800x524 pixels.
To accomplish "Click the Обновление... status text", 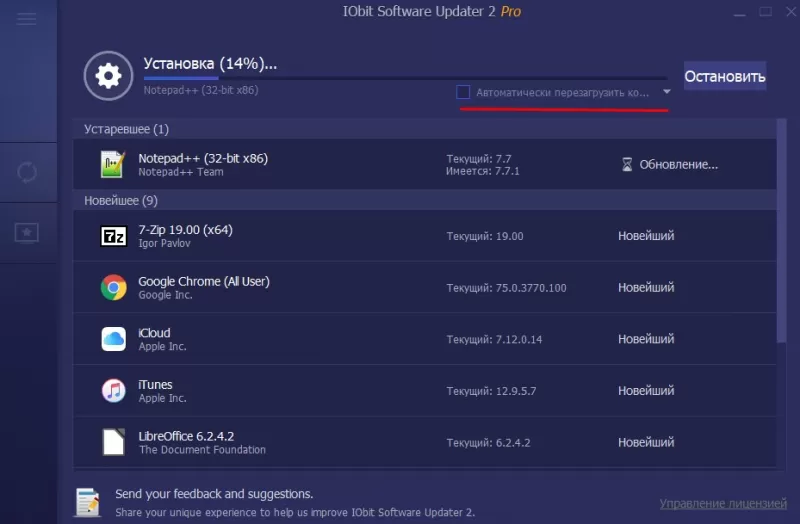I will coord(679,164).
